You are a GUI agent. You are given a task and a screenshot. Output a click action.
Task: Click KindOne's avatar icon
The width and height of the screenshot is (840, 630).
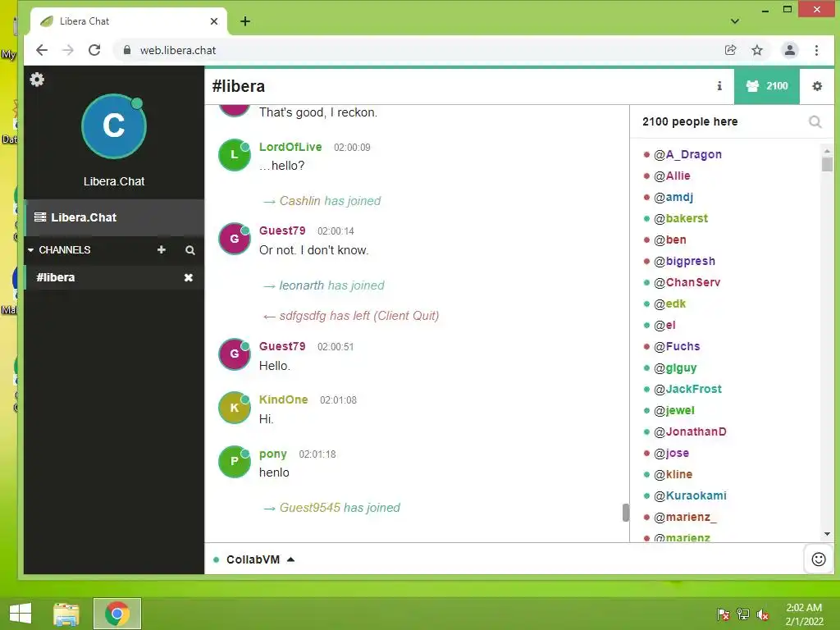pos(234,408)
